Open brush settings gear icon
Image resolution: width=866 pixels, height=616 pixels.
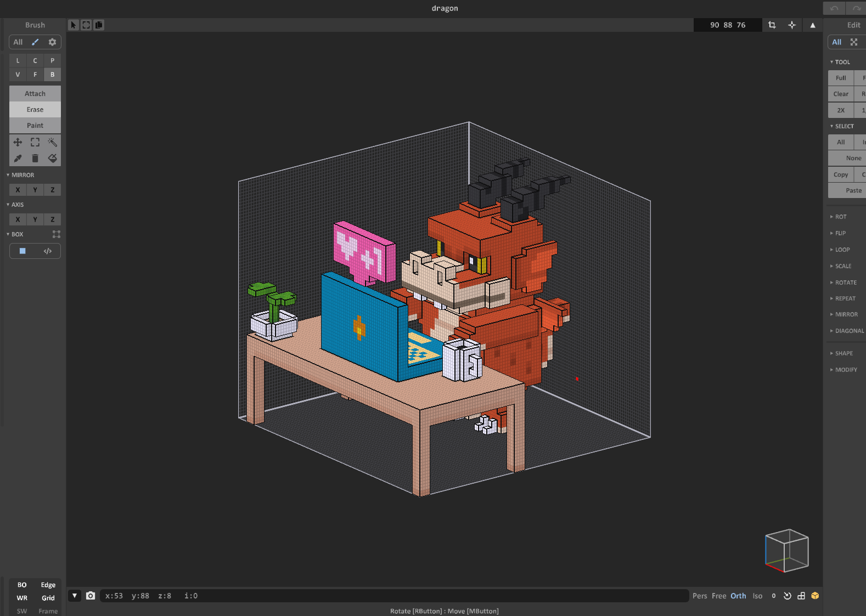tap(52, 42)
